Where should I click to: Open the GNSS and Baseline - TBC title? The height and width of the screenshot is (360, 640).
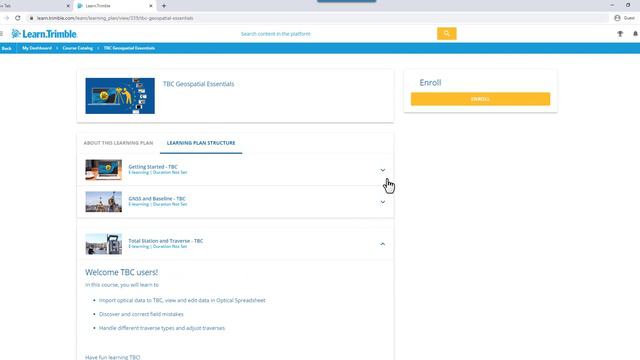(157, 198)
